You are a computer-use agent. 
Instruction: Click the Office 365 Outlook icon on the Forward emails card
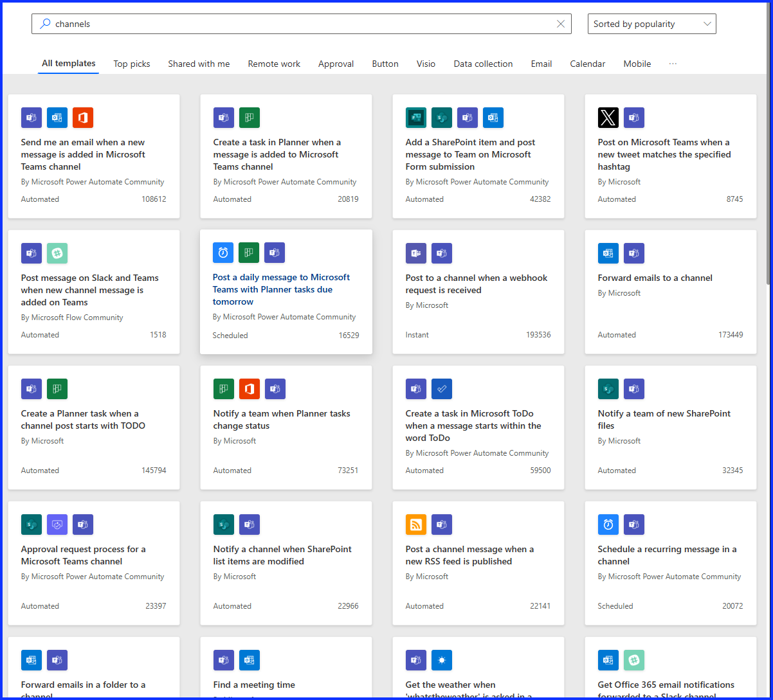click(x=608, y=253)
